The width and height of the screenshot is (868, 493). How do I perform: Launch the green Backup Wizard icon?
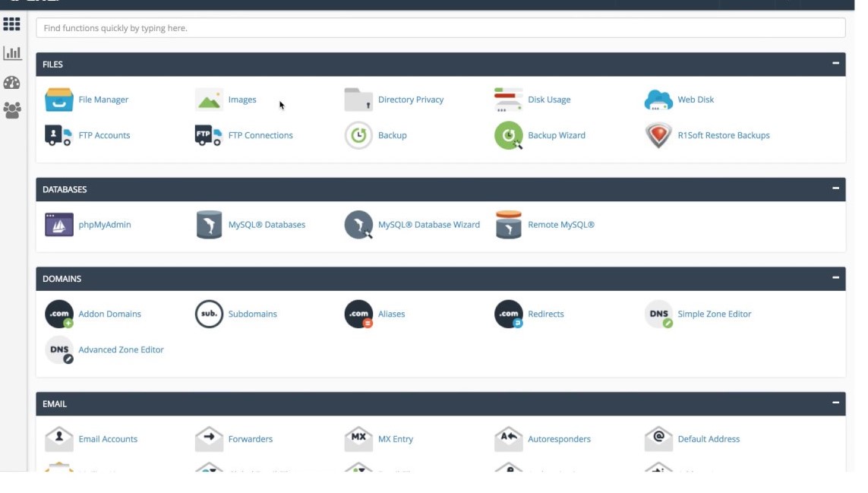click(x=508, y=135)
